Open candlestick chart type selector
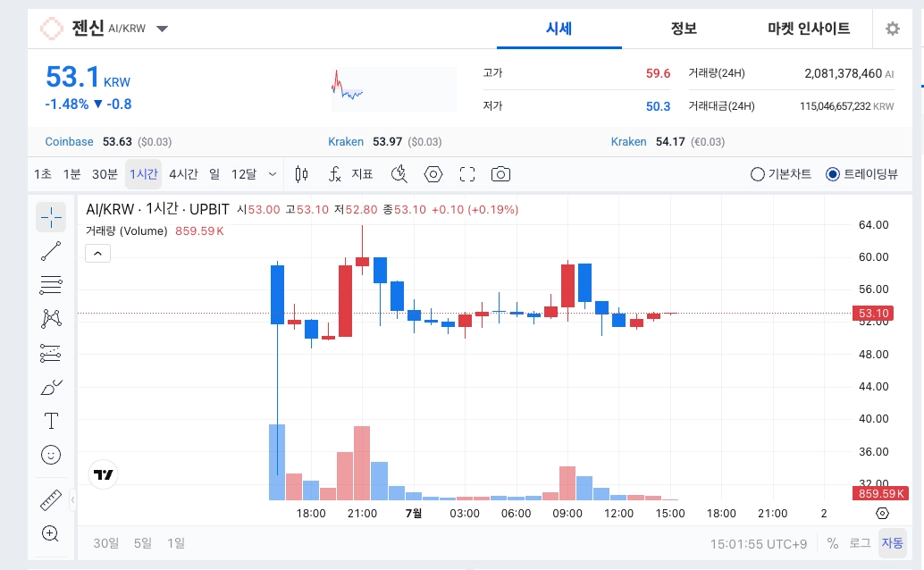The image size is (924, 570). tap(302, 174)
